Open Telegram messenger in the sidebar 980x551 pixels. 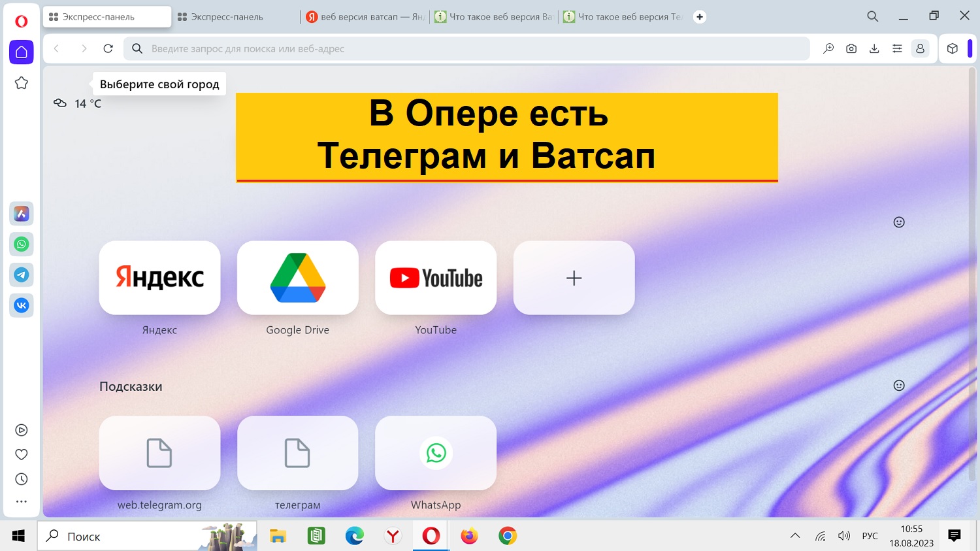point(22,275)
